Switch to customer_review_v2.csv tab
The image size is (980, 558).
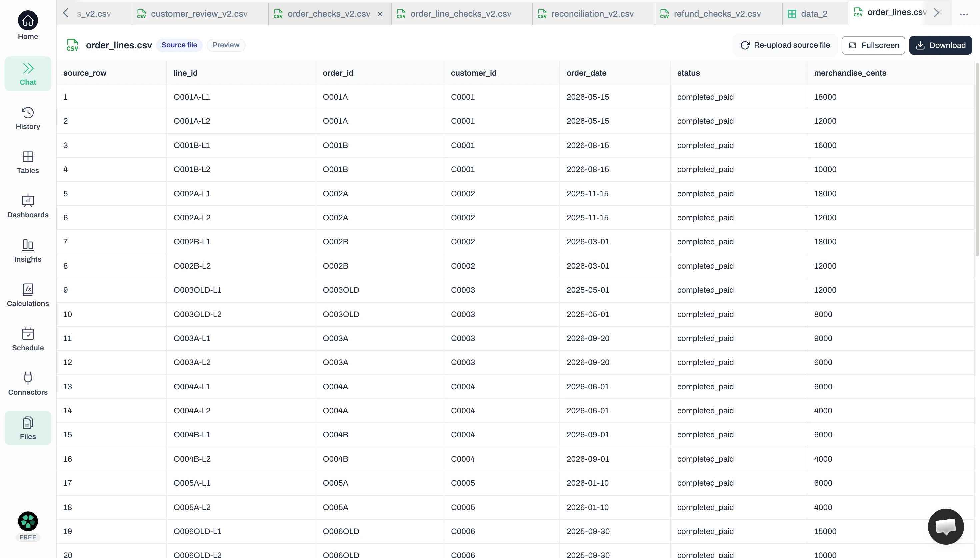tap(200, 14)
